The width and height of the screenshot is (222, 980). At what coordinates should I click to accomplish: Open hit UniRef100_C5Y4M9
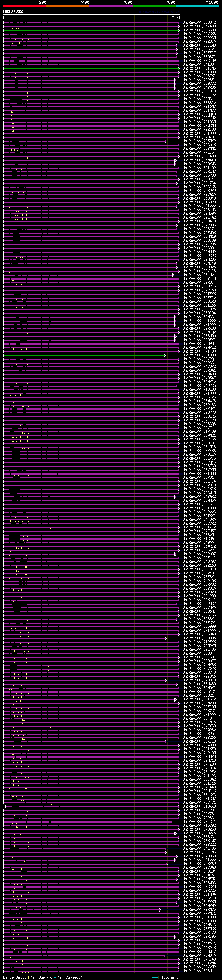point(199,26)
